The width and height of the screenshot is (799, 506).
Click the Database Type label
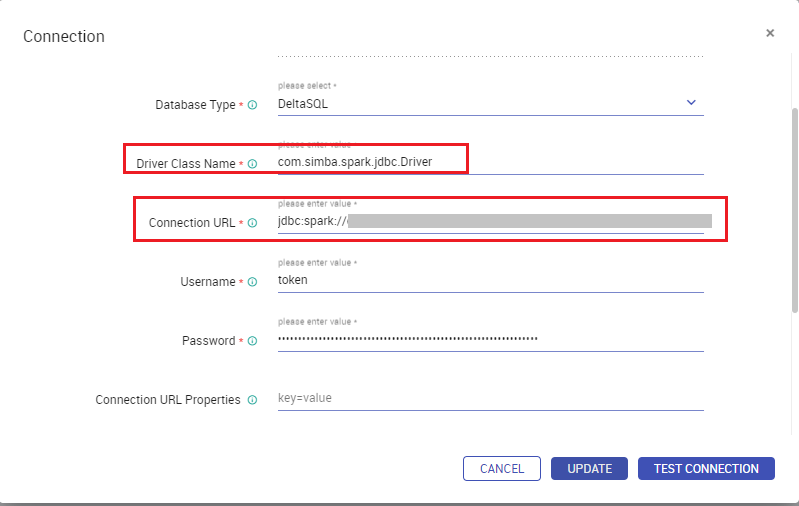coord(195,105)
